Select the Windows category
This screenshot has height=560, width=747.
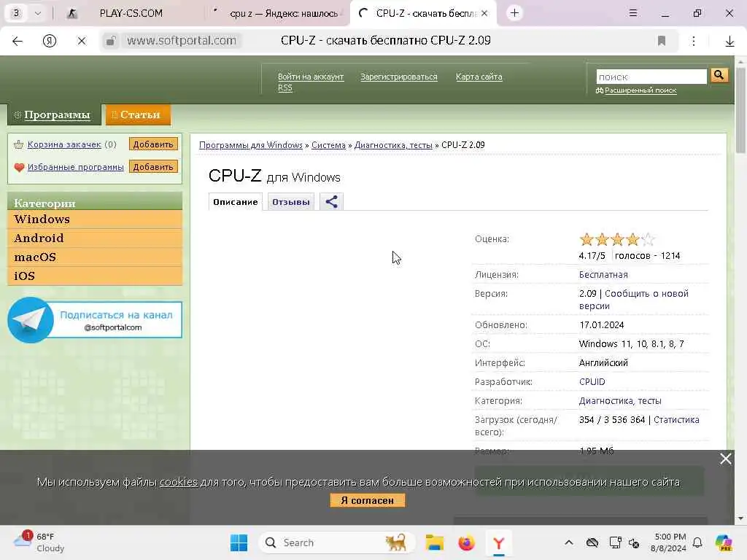coord(95,219)
